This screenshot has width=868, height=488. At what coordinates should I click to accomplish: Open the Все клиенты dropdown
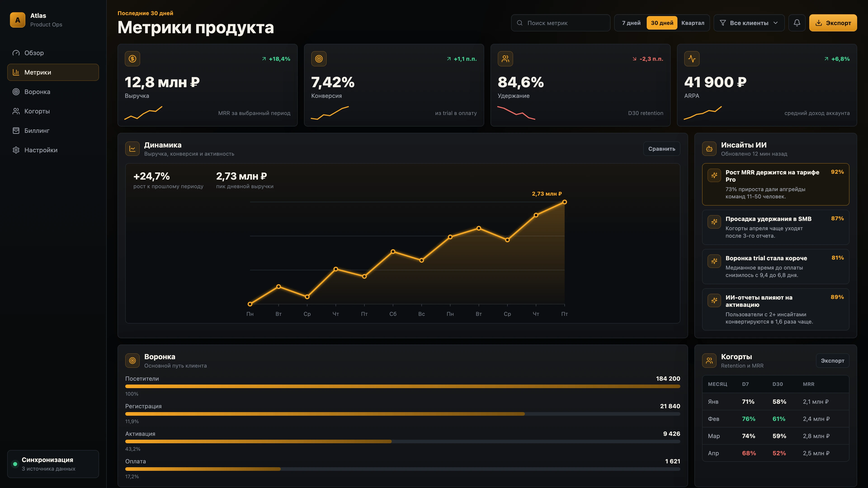[x=749, y=23]
